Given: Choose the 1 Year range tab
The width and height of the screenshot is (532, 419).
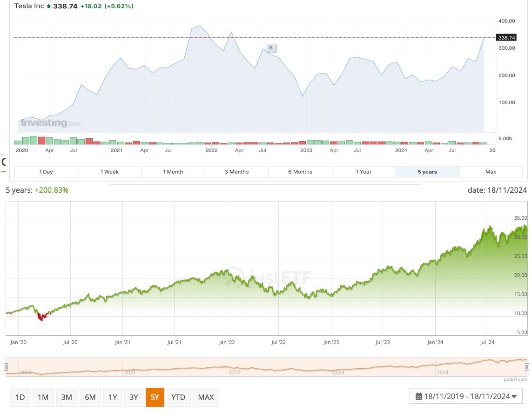Looking at the screenshot, I should [364, 172].
